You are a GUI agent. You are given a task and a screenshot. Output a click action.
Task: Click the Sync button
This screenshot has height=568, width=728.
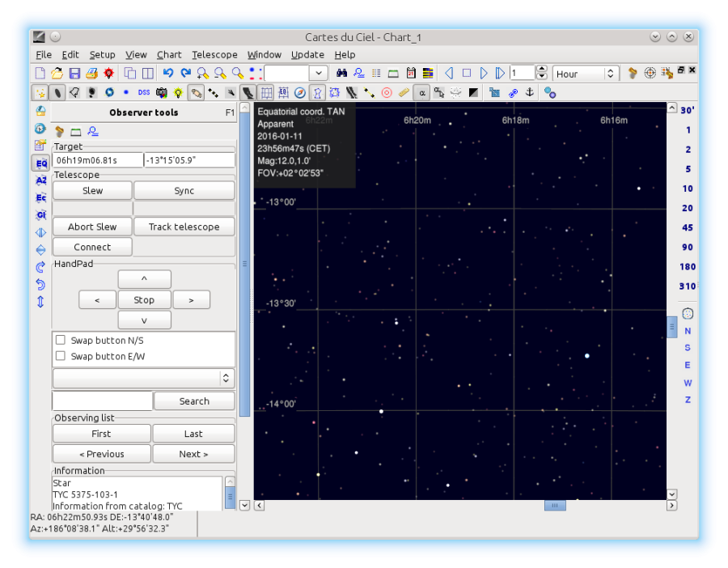click(x=184, y=190)
